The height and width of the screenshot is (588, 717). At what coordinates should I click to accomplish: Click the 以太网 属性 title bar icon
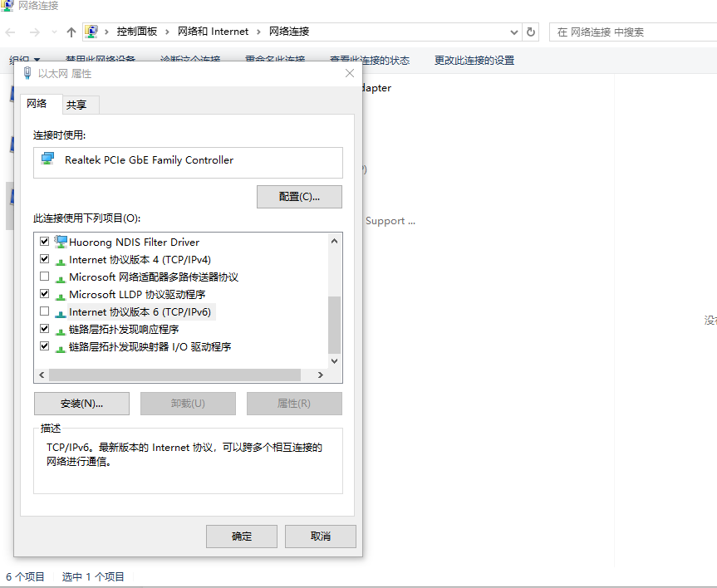coord(27,73)
